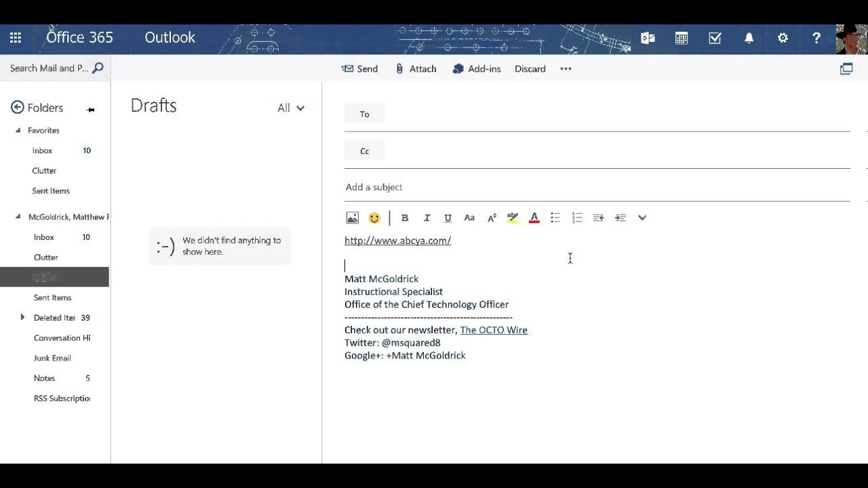Click the Twitter: @msquared8 line
This screenshot has width=868, height=488.
[392, 343]
